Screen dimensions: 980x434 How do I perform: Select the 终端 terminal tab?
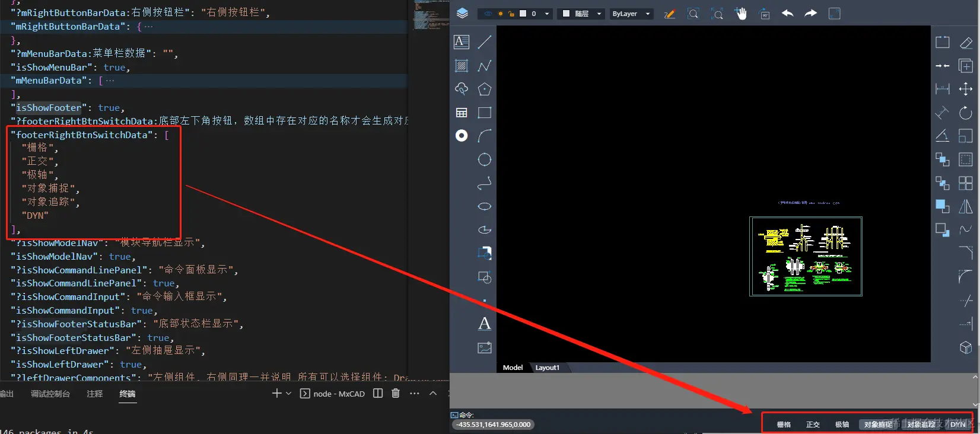(128, 394)
